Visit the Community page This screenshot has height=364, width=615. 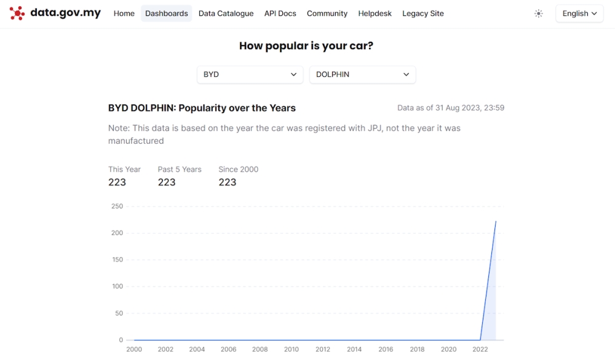[x=327, y=14]
